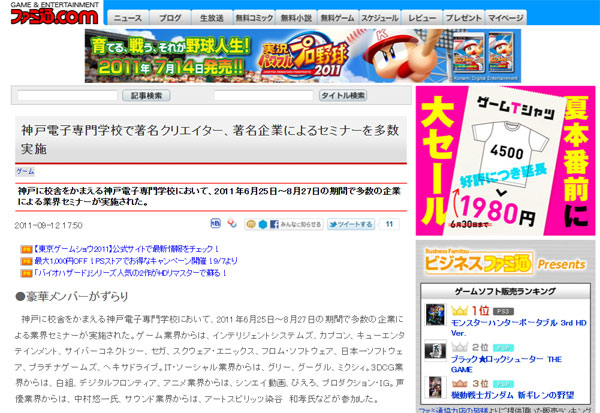This screenshot has width=600, height=413.
Task: Open the ビジネスファミ通 Presents banner
Action: click(505, 262)
